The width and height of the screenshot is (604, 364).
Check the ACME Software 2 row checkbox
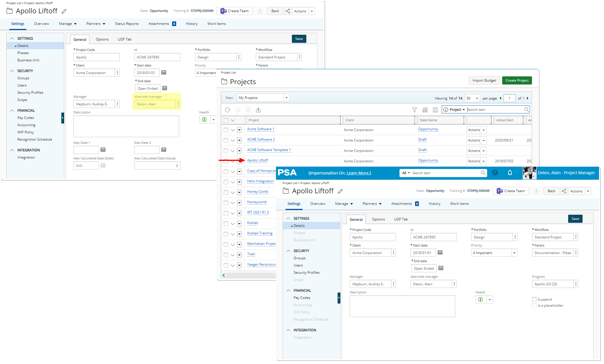[x=226, y=141]
